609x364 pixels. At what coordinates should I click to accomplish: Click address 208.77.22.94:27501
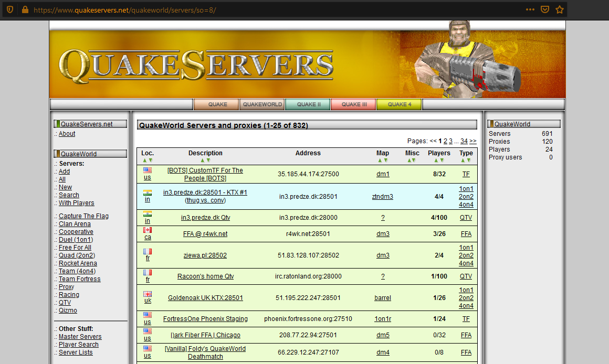pos(308,335)
